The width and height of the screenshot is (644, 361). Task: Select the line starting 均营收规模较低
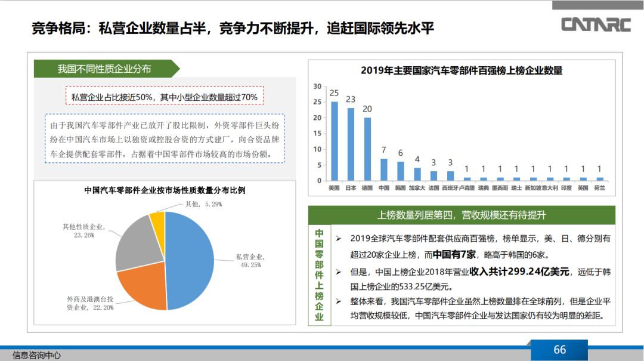[478, 316]
